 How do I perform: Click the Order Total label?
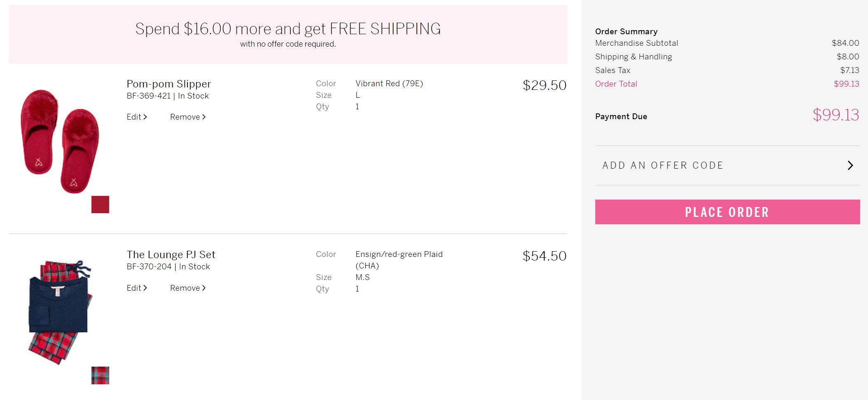(x=616, y=84)
